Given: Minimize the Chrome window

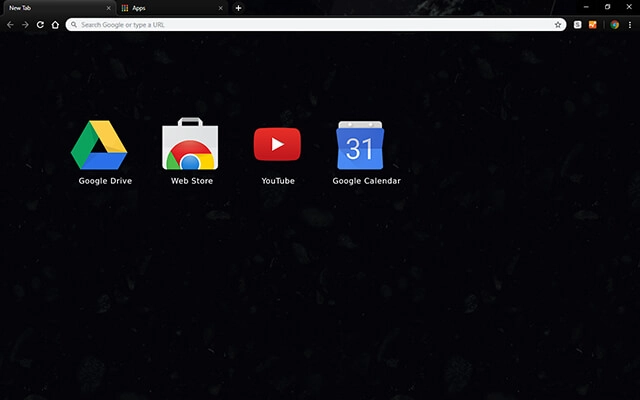Looking at the screenshot, I should click(x=586, y=7).
